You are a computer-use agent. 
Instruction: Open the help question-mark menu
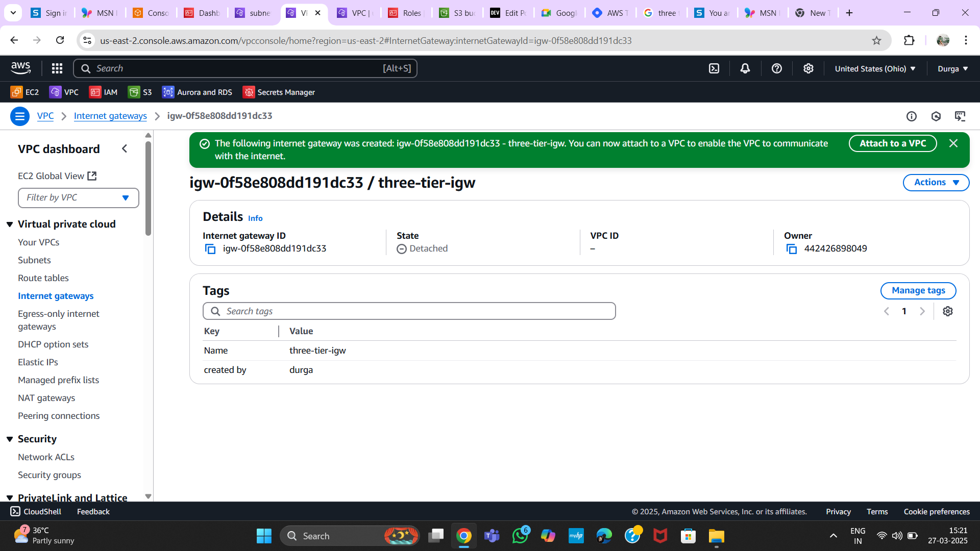777,68
